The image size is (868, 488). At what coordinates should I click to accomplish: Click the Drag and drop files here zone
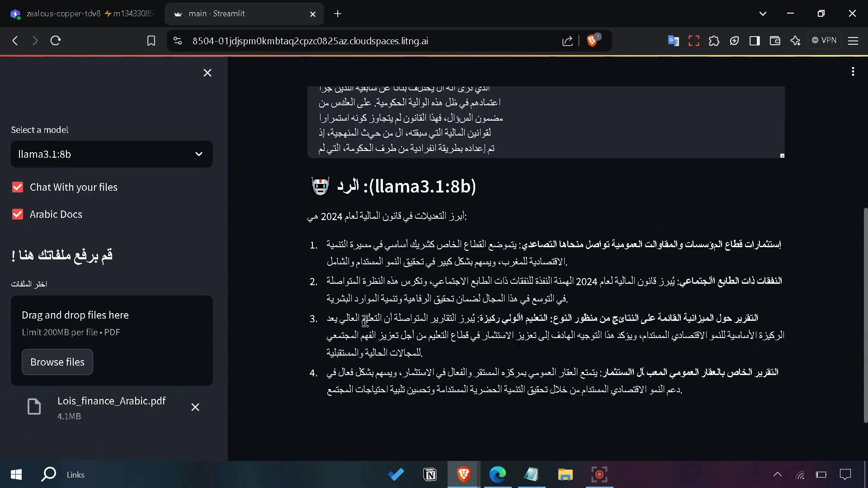[x=112, y=340]
